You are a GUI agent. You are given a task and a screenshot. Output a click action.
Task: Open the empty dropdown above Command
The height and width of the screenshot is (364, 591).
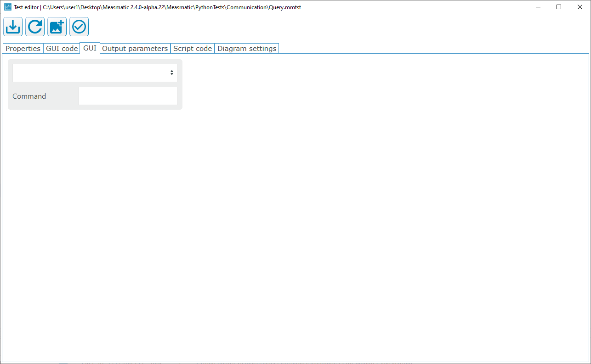pyautogui.click(x=95, y=73)
